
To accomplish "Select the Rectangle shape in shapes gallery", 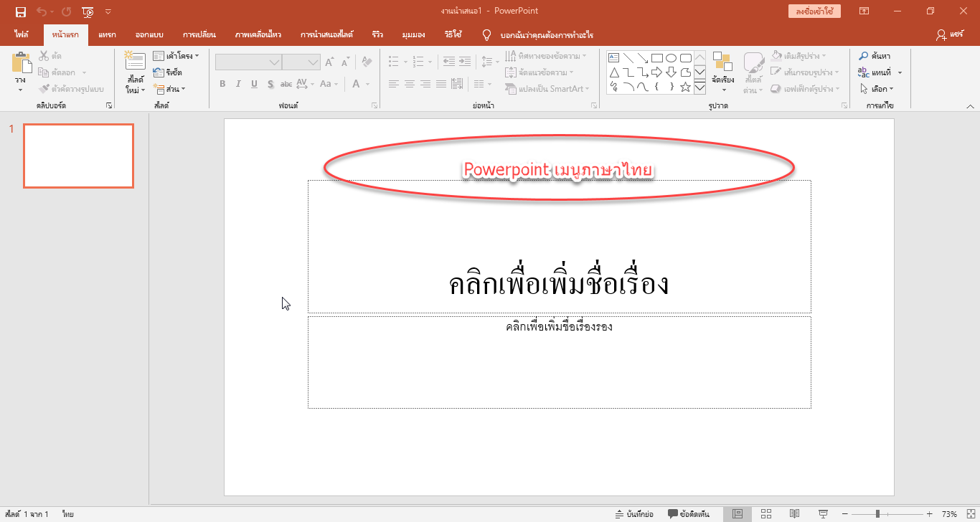I will [656, 57].
